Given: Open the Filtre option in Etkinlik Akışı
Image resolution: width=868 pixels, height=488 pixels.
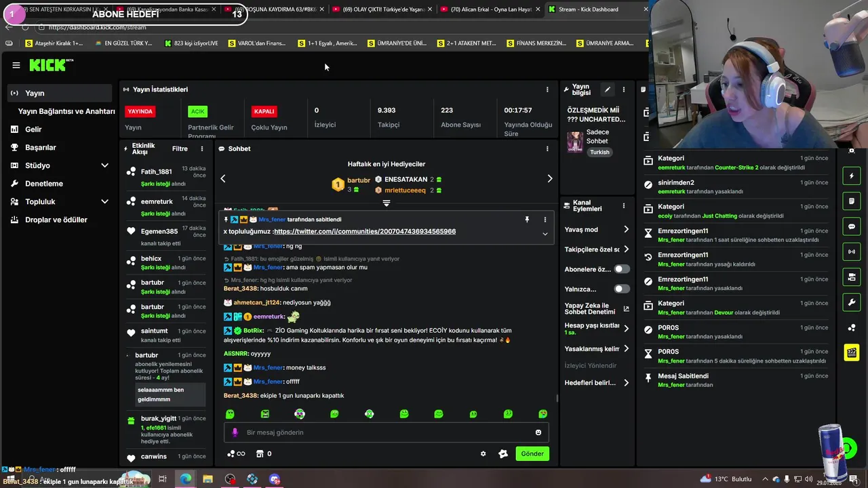Looking at the screenshot, I should click(180, 148).
